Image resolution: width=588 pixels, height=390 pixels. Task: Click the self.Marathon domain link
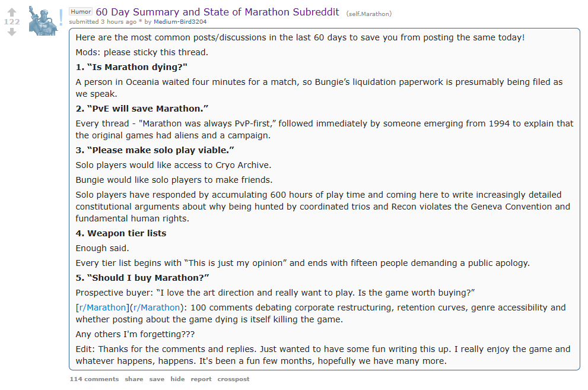[369, 14]
